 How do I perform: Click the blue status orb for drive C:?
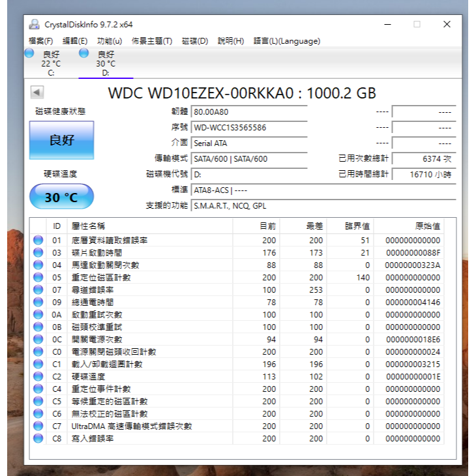(29, 53)
